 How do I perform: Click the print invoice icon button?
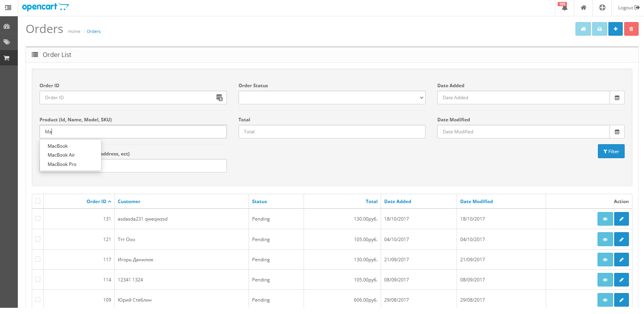pyautogui.click(x=599, y=29)
